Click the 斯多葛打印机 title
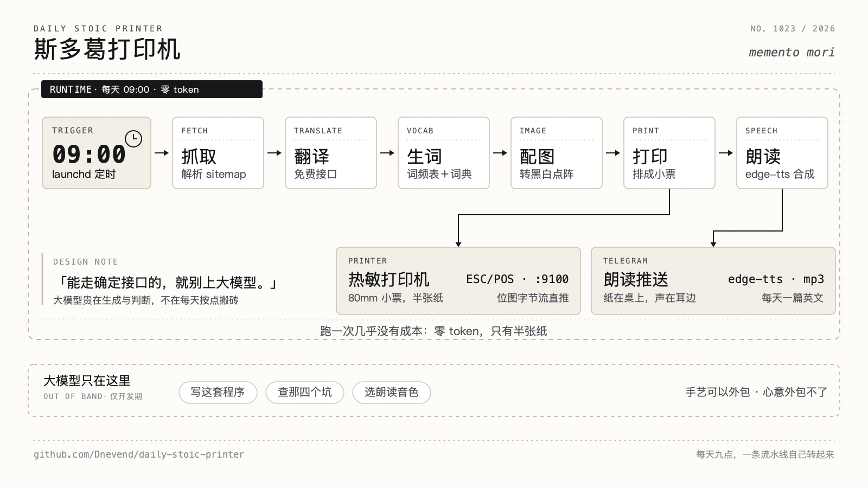This screenshot has height=488, width=868. (107, 49)
